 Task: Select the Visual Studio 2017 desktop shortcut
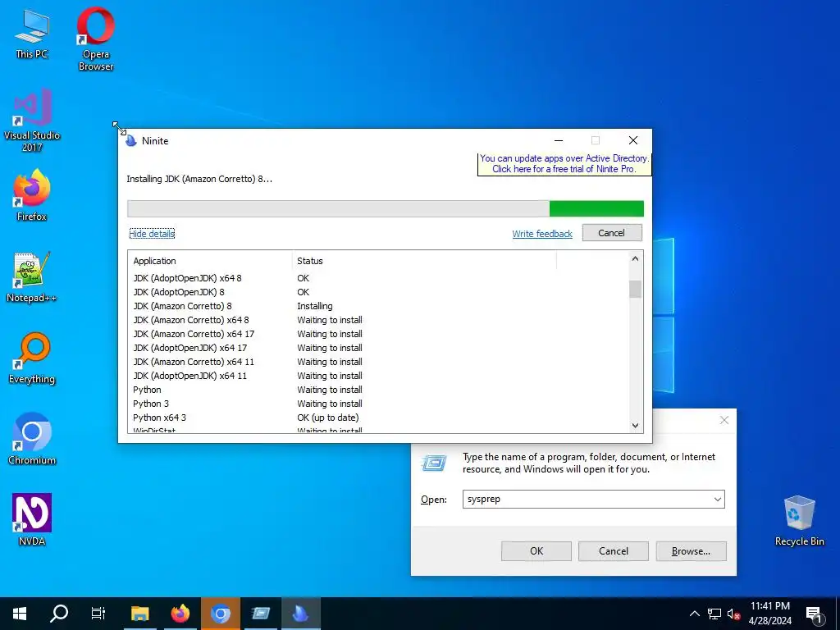click(32, 120)
